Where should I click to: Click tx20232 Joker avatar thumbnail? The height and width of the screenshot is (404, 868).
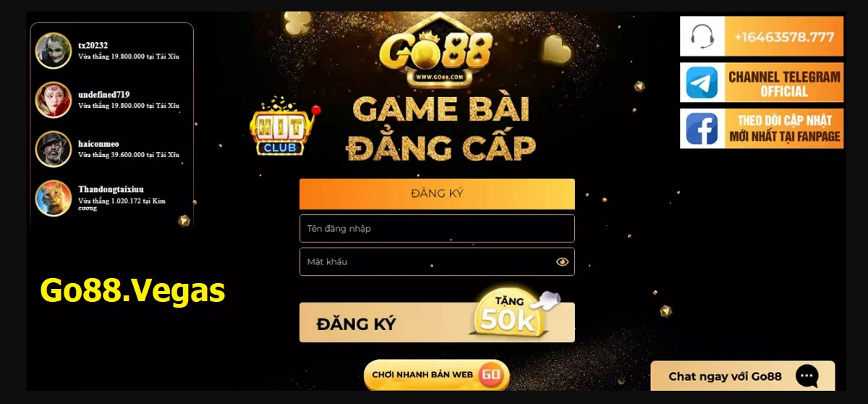pos(54,51)
